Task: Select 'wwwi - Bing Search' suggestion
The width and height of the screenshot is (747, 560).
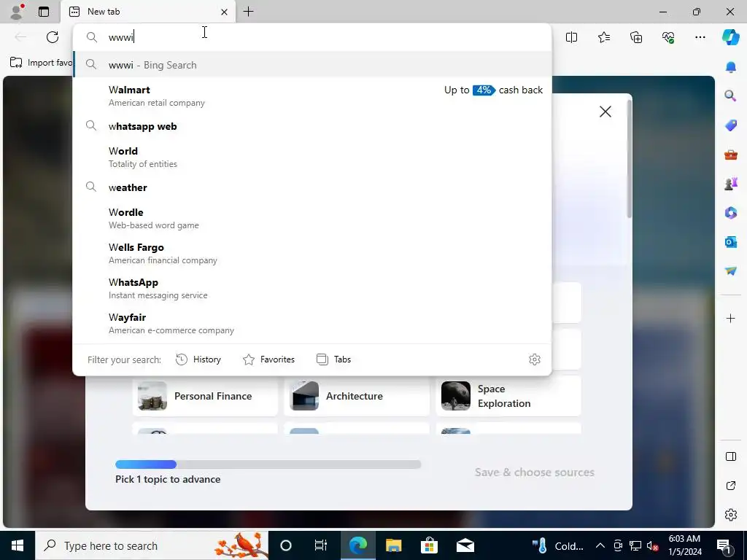Action: 312,65
